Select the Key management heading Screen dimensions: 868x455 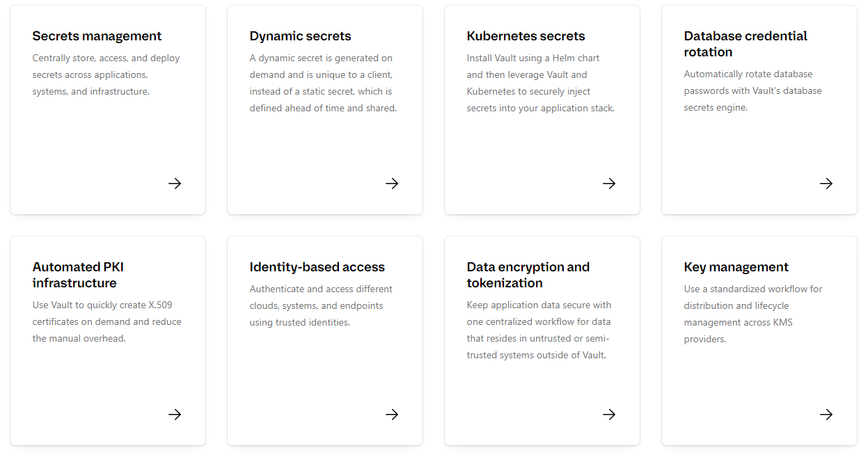click(736, 267)
